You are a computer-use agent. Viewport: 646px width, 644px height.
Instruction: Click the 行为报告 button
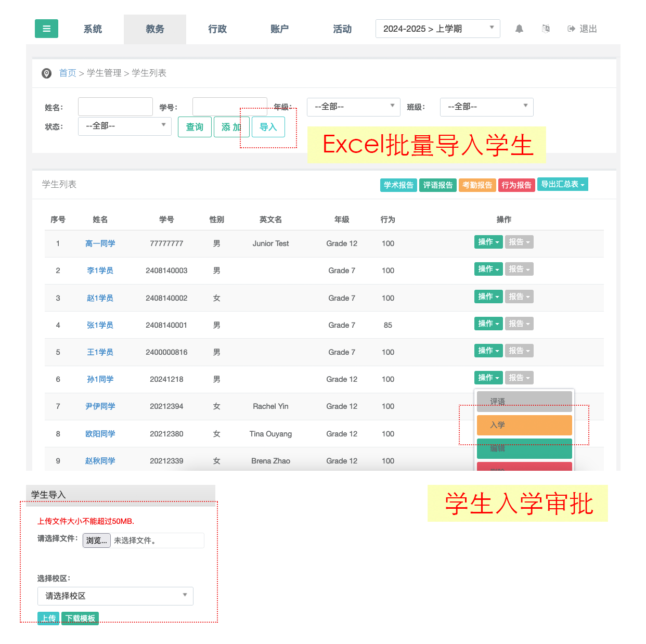point(516,185)
